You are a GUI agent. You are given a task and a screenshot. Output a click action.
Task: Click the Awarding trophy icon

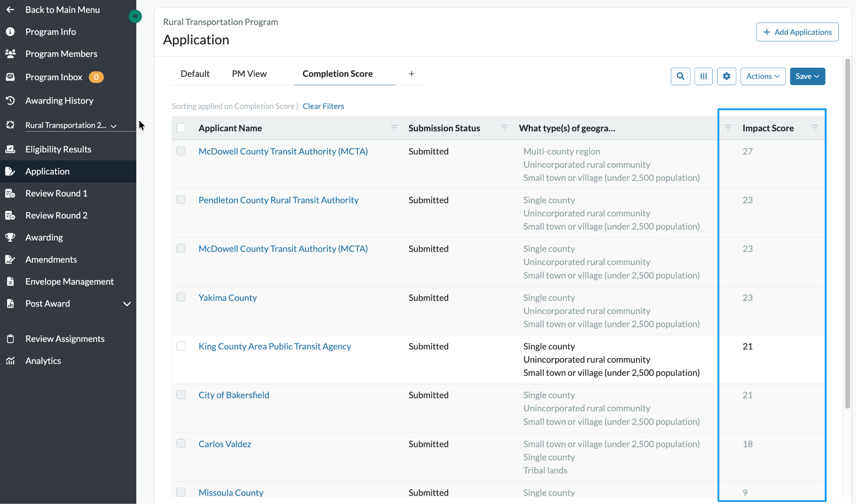pos(10,237)
